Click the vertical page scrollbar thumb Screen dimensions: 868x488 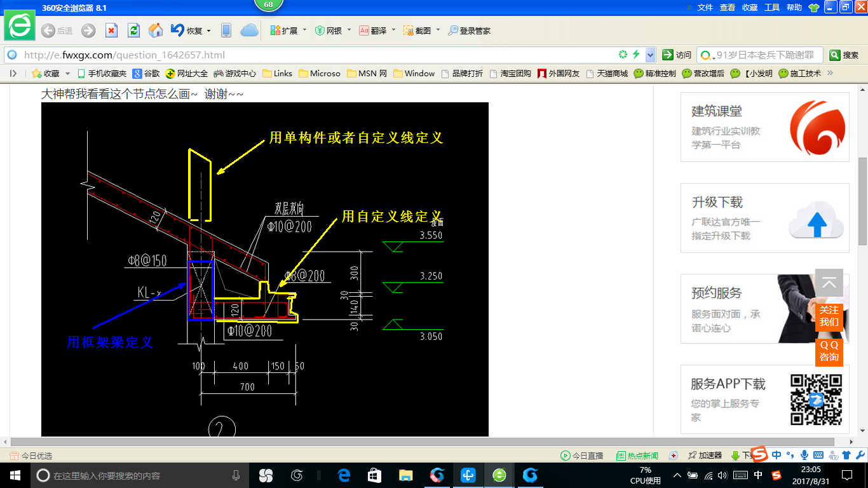(x=862, y=201)
